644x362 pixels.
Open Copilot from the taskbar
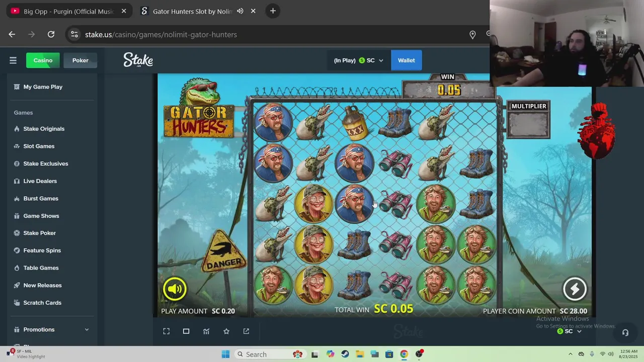coord(330,354)
